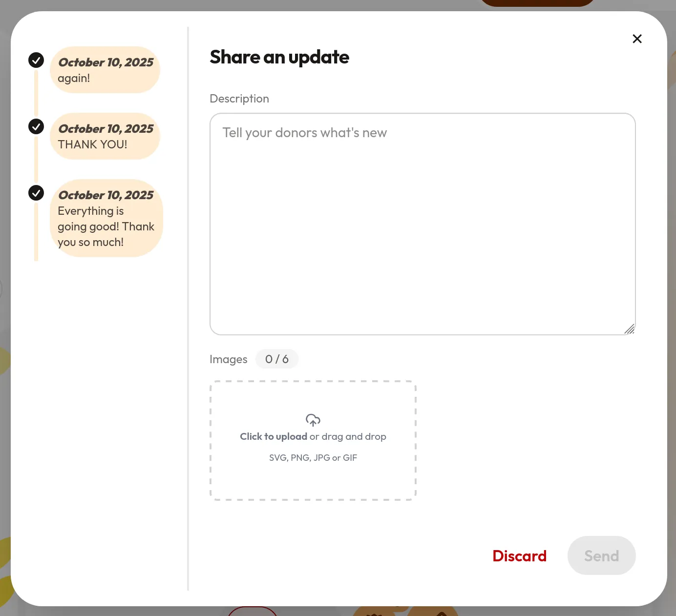Grab the description box resize handle
Image resolution: width=676 pixels, height=616 pixels.
coord(629,329)
